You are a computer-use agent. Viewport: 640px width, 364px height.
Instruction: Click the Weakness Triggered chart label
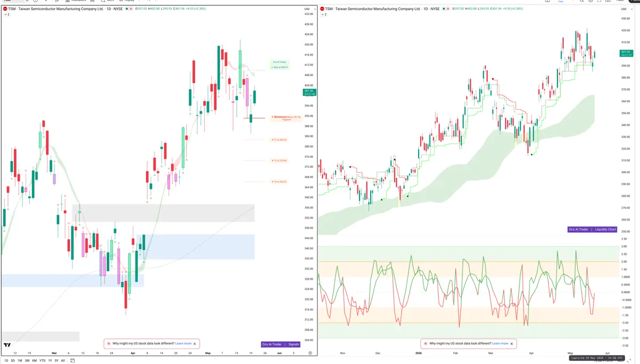tap(286, 118)
